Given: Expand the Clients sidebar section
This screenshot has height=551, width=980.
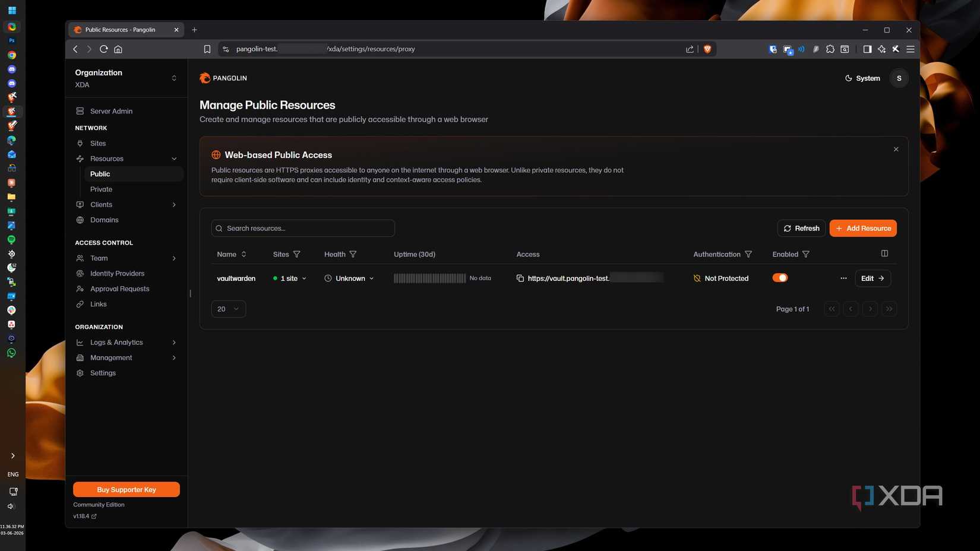Looking at the screenshot, I should [x=174, y=205].
